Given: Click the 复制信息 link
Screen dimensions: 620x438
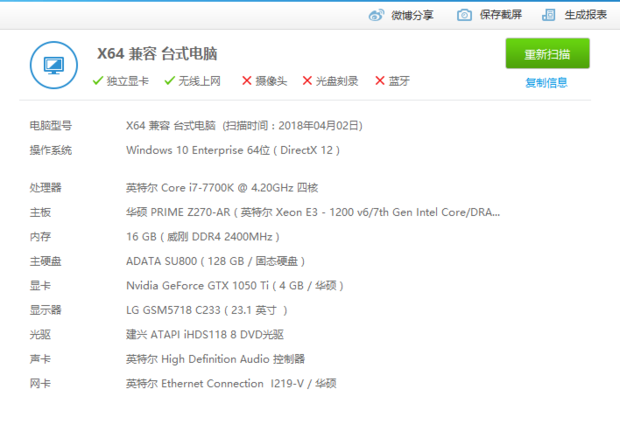Looking at the screenshot, I should [x=546, y=83].
